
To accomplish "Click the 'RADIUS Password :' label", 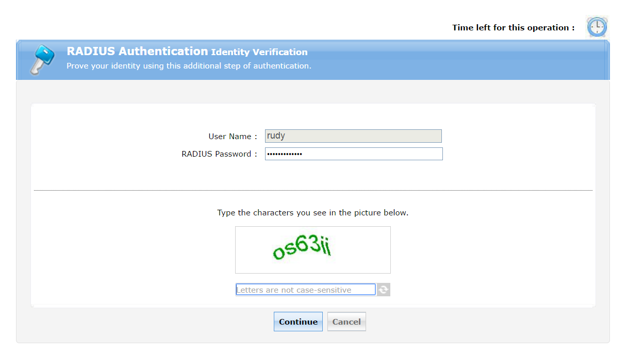I will [x=219, y=154].
